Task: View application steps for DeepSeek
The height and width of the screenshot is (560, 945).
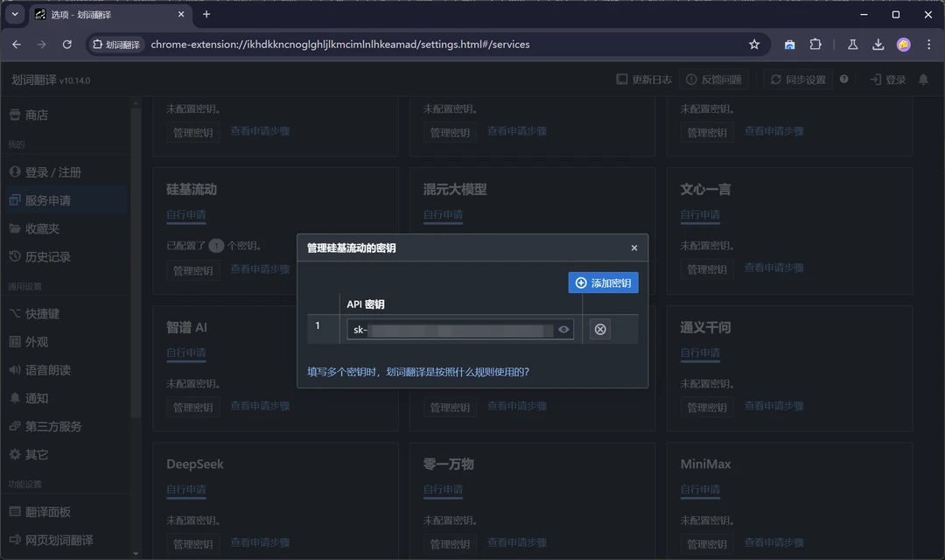Action: 260,542
